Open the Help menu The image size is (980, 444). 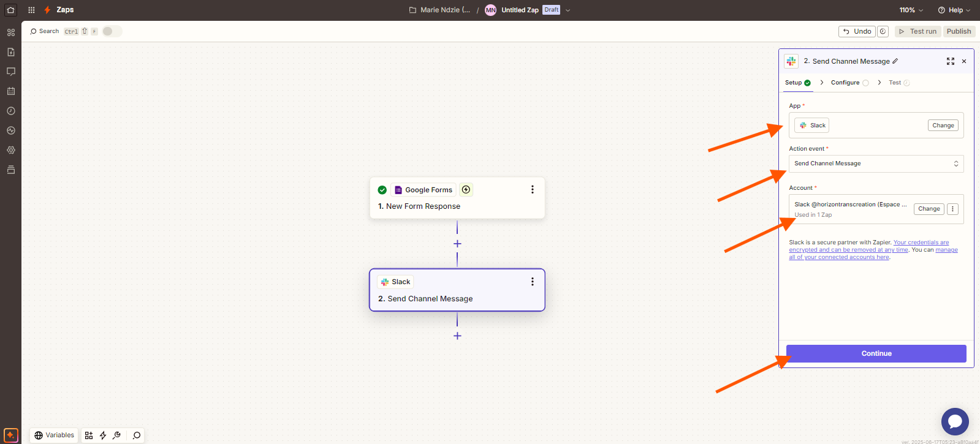tap(954, 10)
